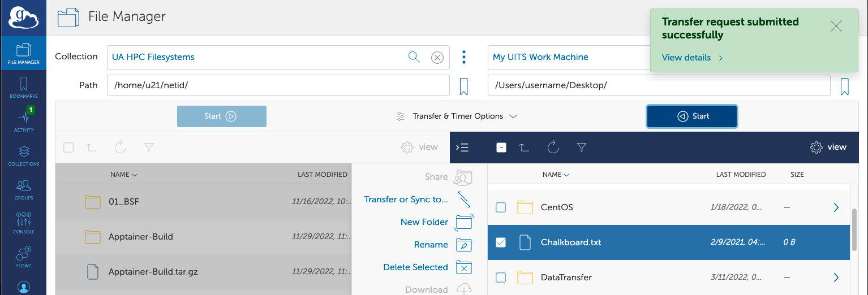Bookmark the /Users/username/Desktop/ path

coord(844,86)
